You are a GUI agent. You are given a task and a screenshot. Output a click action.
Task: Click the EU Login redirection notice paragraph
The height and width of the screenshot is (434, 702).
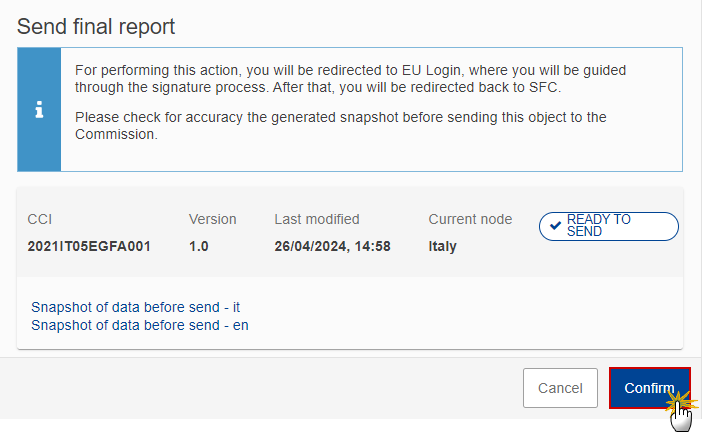click(x=351, y=79)
